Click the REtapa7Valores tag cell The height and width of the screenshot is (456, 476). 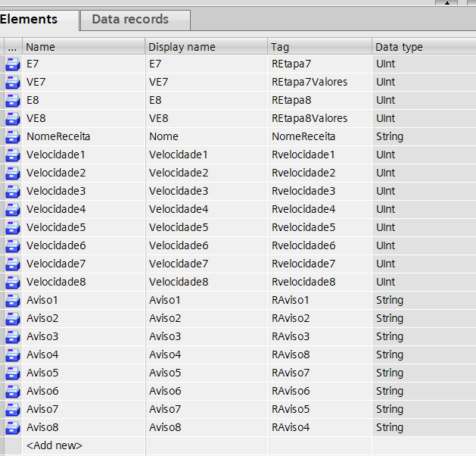coord(310,83)
